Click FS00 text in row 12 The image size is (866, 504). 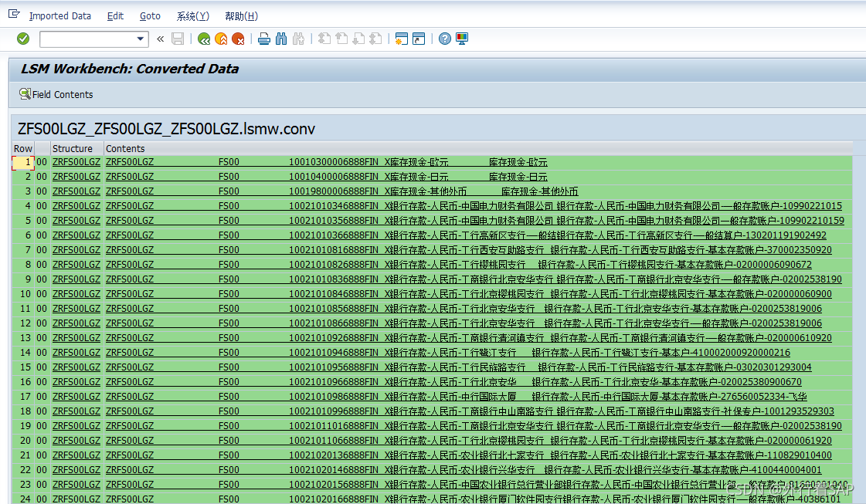point(229,323)
